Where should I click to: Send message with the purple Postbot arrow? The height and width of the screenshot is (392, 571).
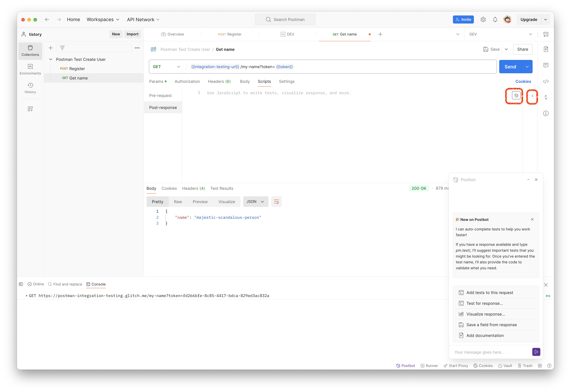536,352
